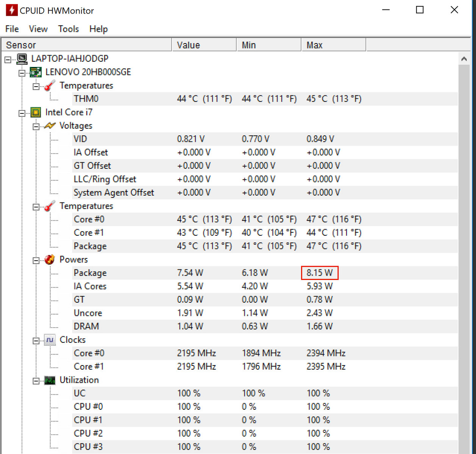This screenshot has width=476, height=454.
Task: Select the LAPTOP-IAHJODGP computer icon
Action: [22, 59]
